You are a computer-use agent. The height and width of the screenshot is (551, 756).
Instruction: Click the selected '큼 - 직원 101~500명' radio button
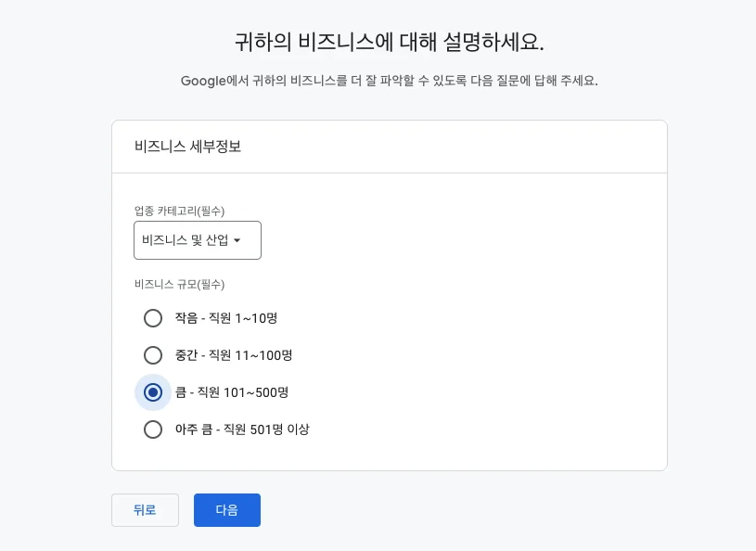pos(153,392)
